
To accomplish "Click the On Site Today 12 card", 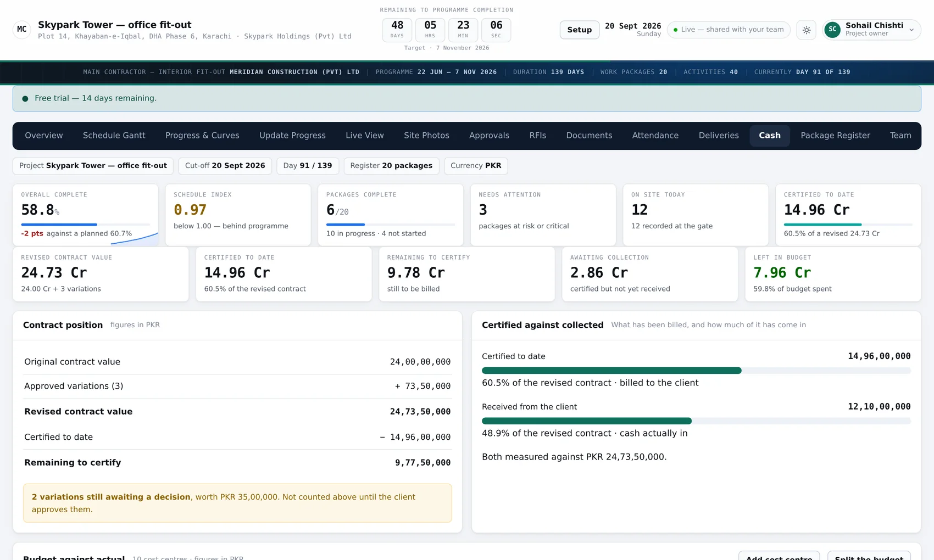I will pos(696,215).
